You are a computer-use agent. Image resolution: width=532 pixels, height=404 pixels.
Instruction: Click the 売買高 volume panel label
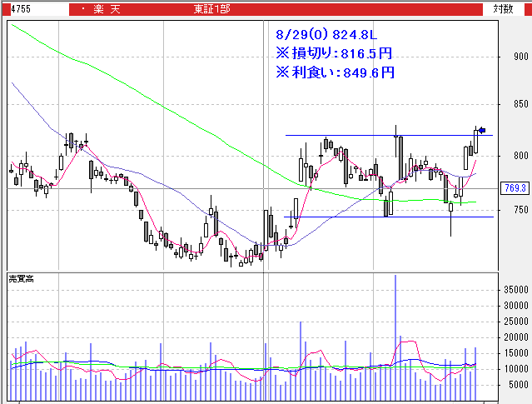tap(21, 277)
